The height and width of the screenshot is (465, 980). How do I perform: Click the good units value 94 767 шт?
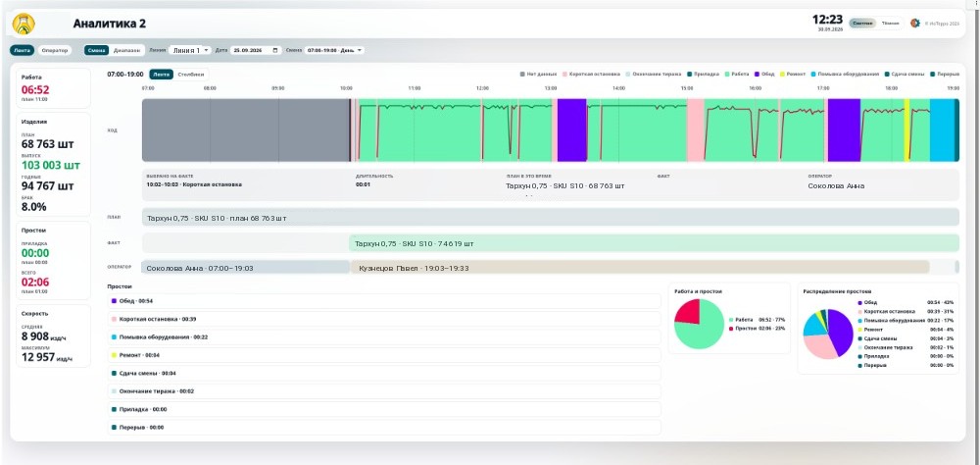tap(47, 185)
